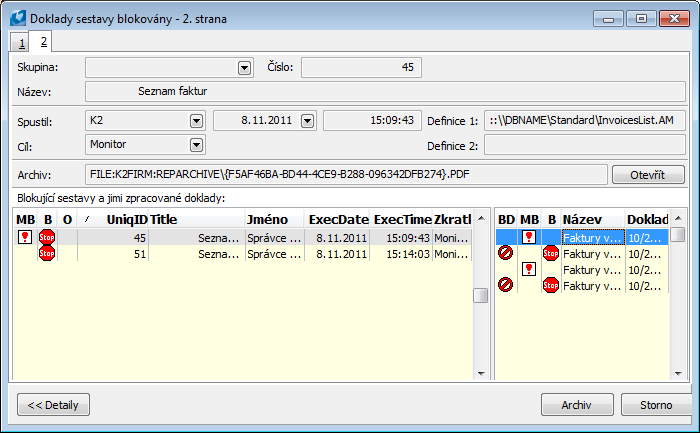Click ExecTime cell 15:09:43 in left table
This screenshot has width=700, height=433.
pos(401,237)
